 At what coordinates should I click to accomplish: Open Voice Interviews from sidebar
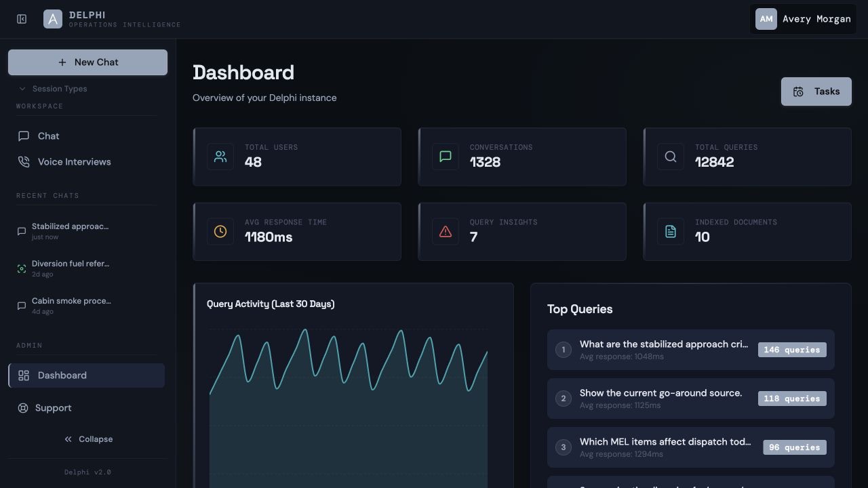(x=86, y=162)
